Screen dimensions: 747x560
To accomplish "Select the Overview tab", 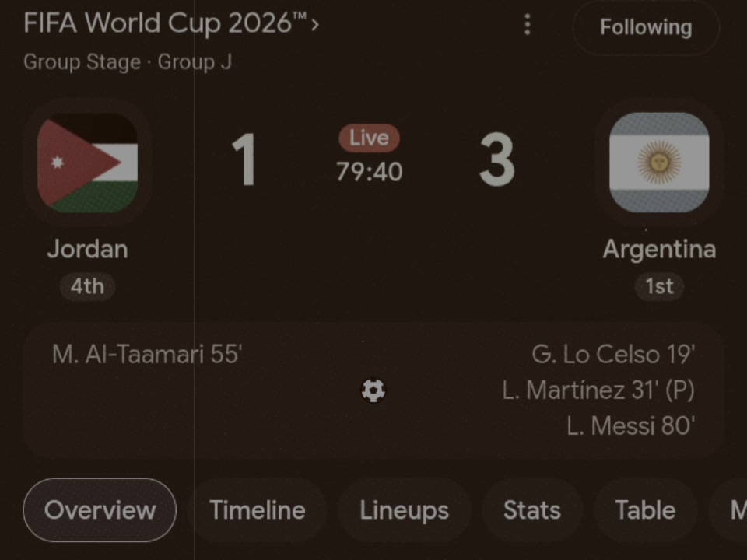I will (x=100, y=510).
